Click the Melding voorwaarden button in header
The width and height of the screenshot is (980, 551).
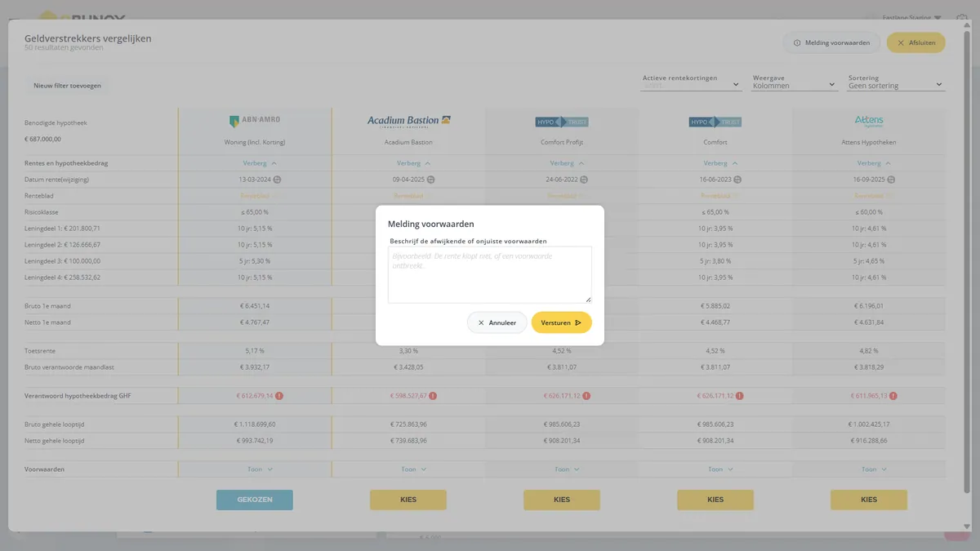pyautogui.click(x=831, y=42)
